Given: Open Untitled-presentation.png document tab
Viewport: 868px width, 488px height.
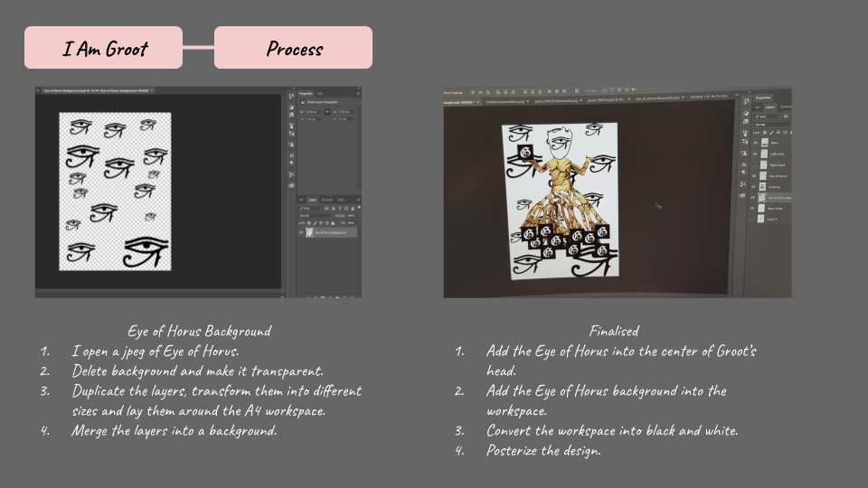Looking at the screenshot, I should (505, 102).
